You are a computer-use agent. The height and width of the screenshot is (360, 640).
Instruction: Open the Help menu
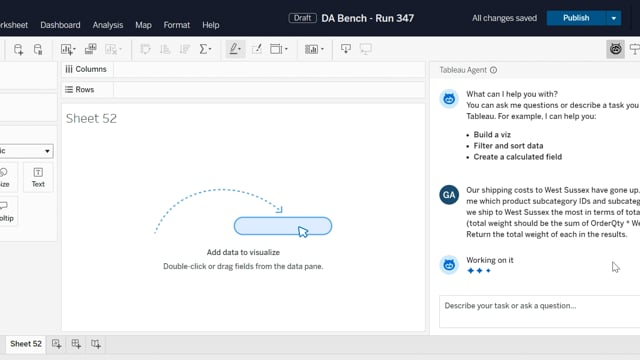coord(211,25)
